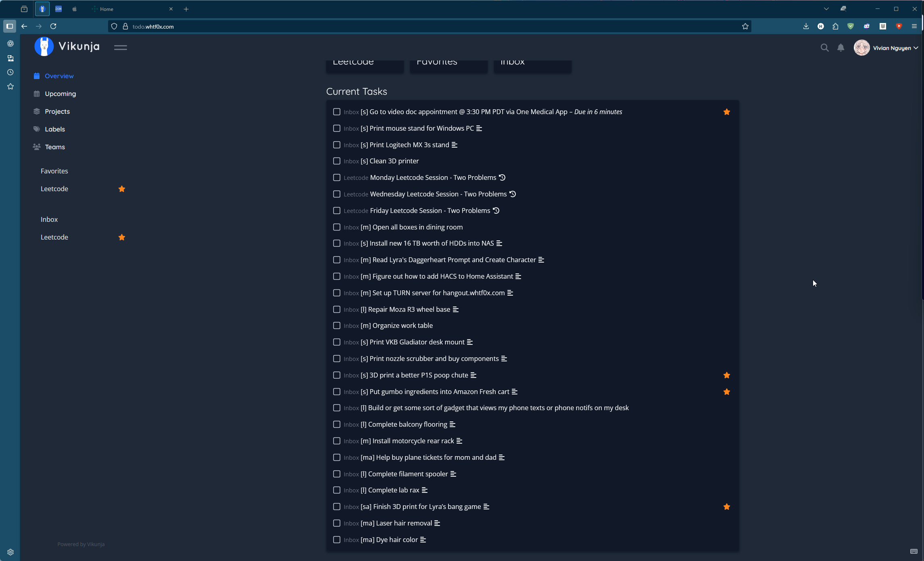This screenshot has width=924, height=561.
Task: Open Firefox application menu
Action: pyautogui.click(x=914, y=26)
